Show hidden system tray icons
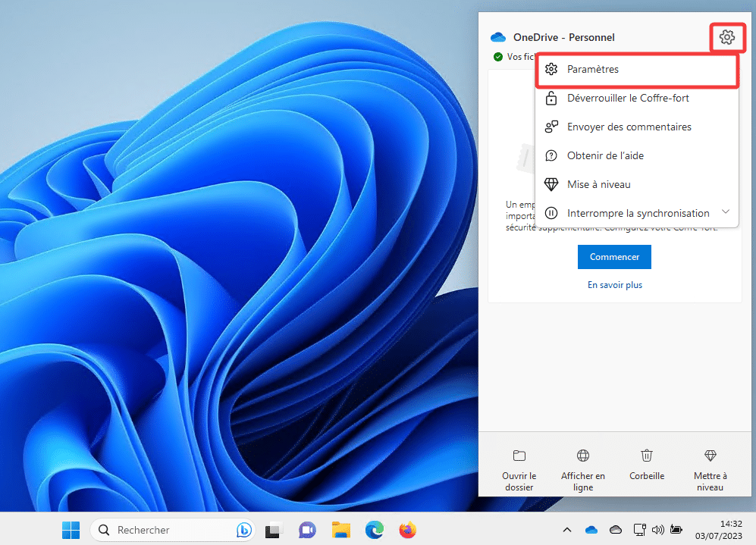The height and width of the screenshot is (545, 756). pyautogui.click(x=566, y=530)
